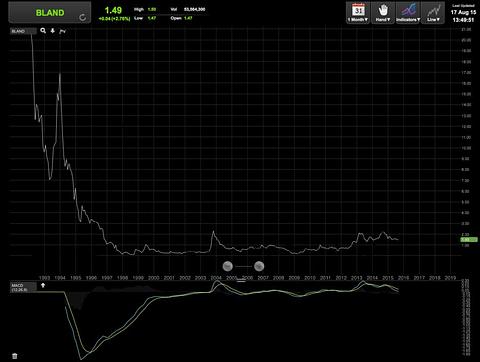Click the downward arrow icon beside magnifier

tap(53, 31)
